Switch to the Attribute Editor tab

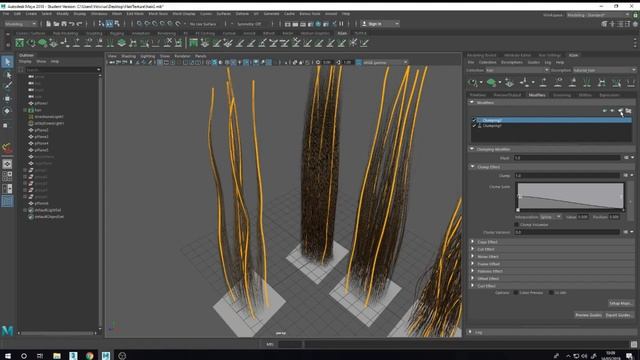(517, 55)
